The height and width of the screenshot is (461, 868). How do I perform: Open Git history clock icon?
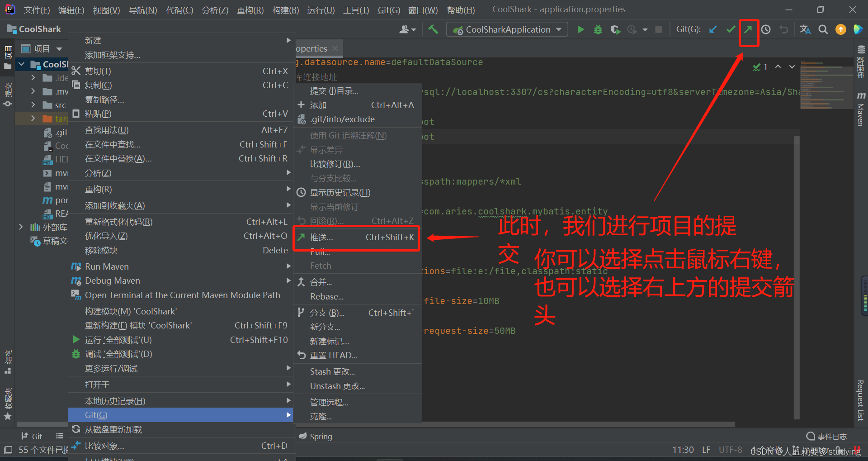point(766,29)
